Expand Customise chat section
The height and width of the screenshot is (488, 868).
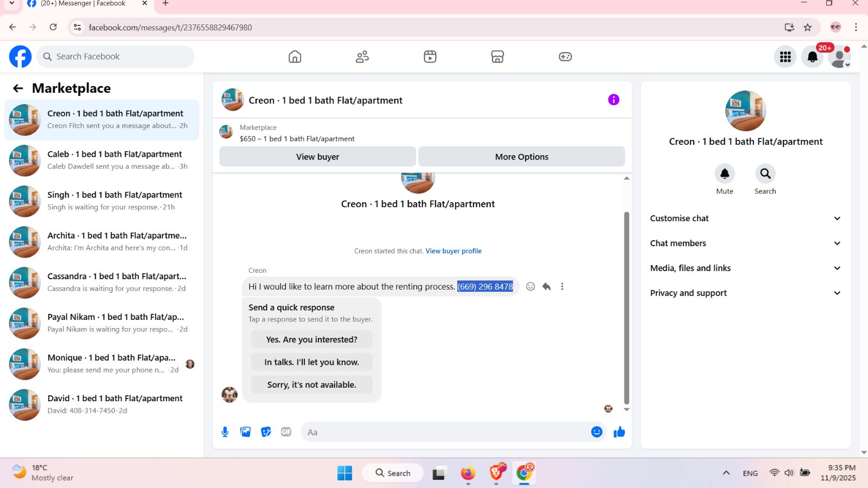coord(745,219)
